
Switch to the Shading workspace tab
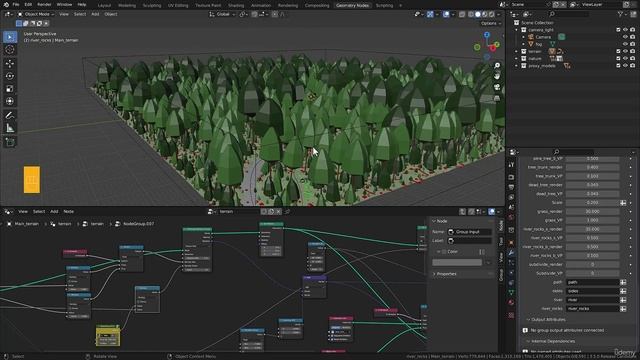point(236,5)
